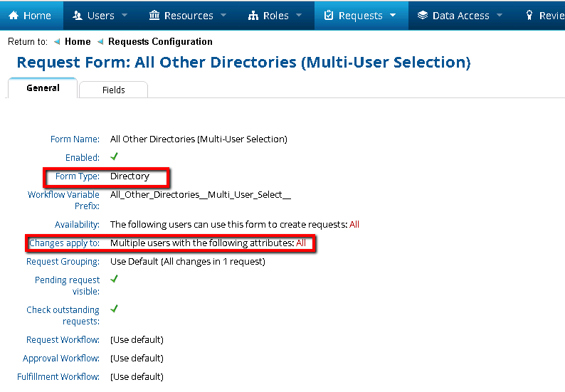
Task: Expand the Resources dropdown arrow
Action: (x=223, y=16)
